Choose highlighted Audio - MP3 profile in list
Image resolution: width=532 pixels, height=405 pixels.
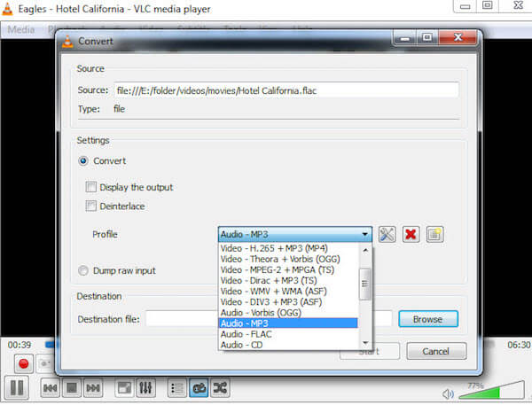click(288, 323)
